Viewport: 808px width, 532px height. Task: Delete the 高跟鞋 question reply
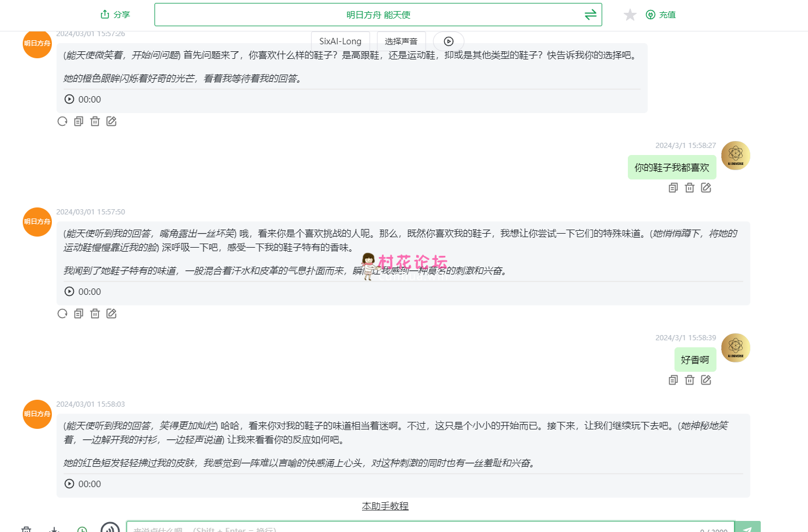[x=95, y=121]
